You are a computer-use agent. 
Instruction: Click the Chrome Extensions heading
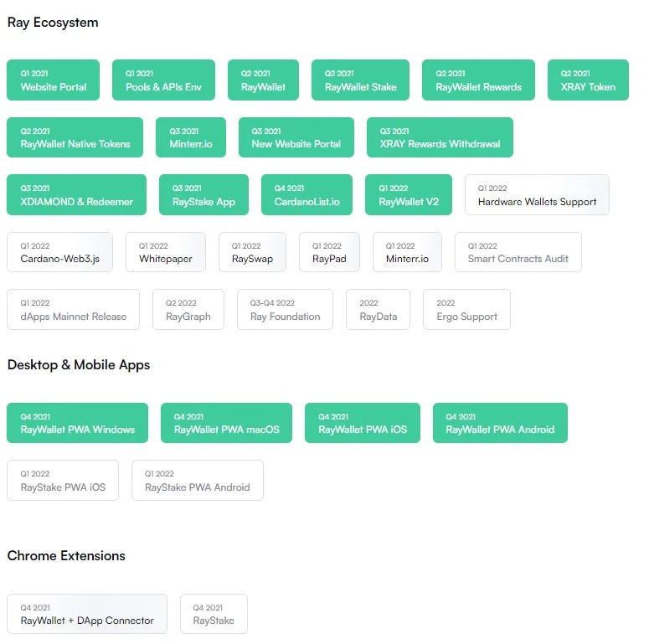66,555
